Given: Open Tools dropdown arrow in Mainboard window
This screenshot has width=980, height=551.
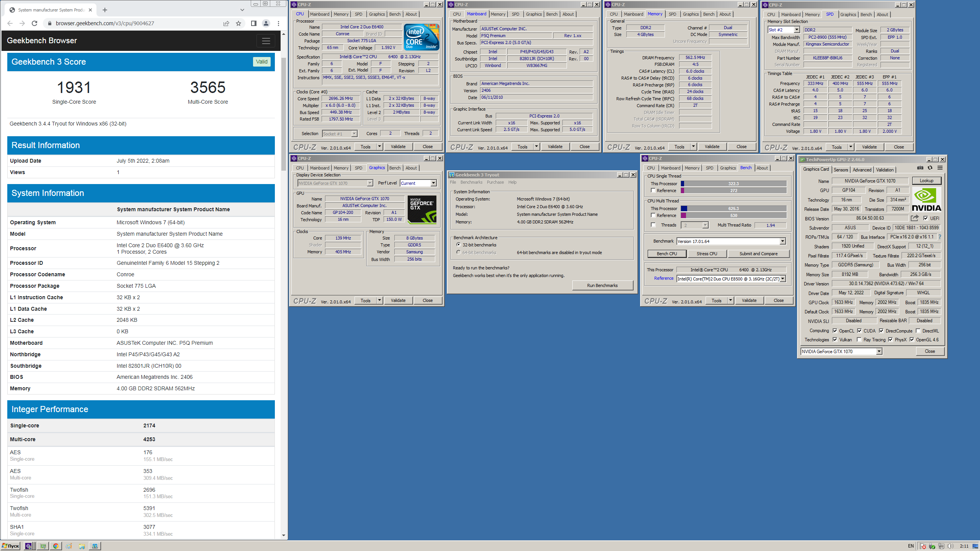Looking at the screenshot, I should (536, 147).
